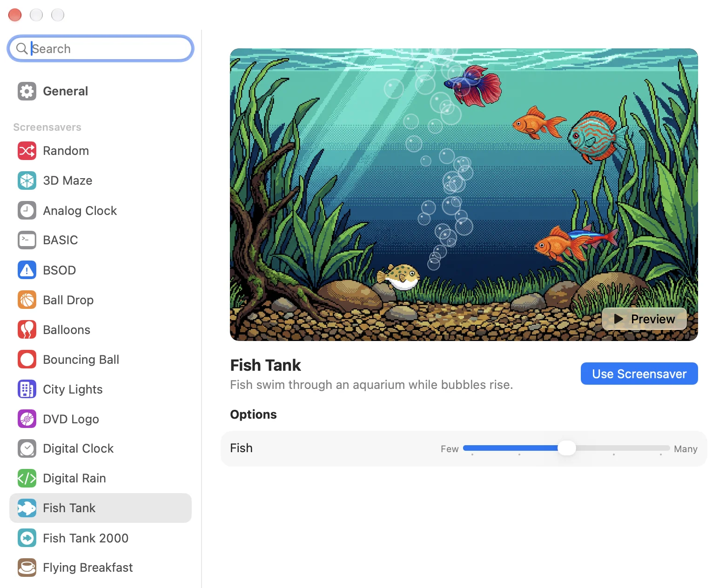Click the City Lights building icon
The height and width of the screenshot is (588, 726).
point(27,389)
